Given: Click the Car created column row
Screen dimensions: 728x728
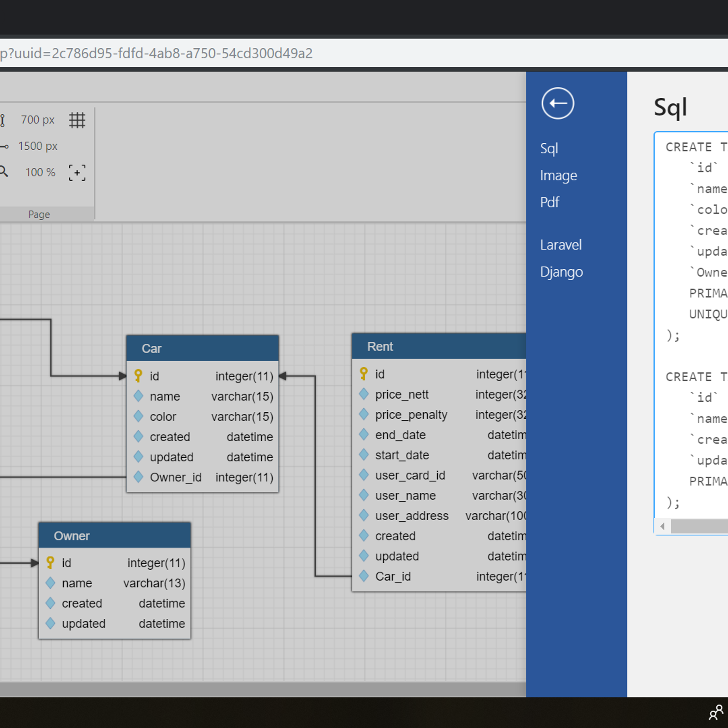Looking at the screenshot, I should click(x=202, y=437).
